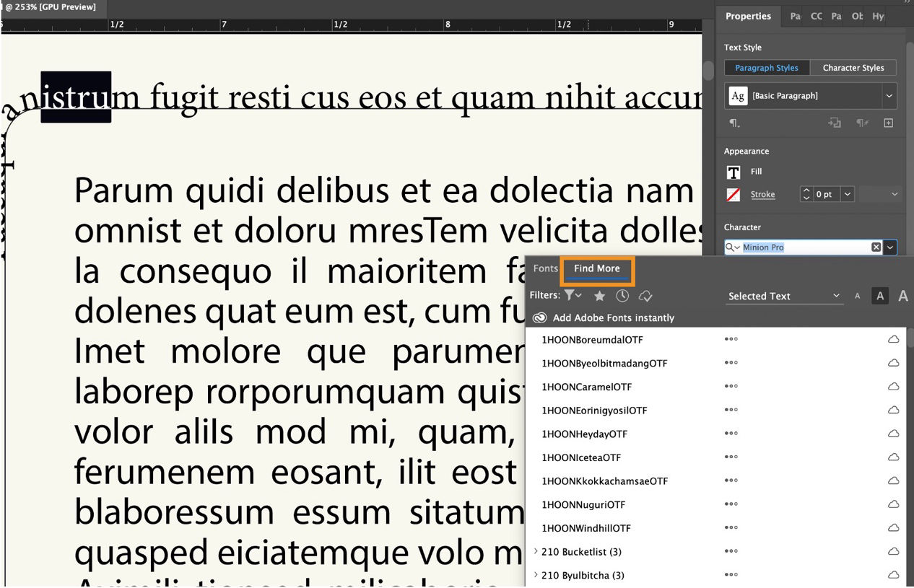Show similar fonts for 1HOONBoreumdalOTF
The height and width of the screenshot is (588, 914).
tap(731, 339)
